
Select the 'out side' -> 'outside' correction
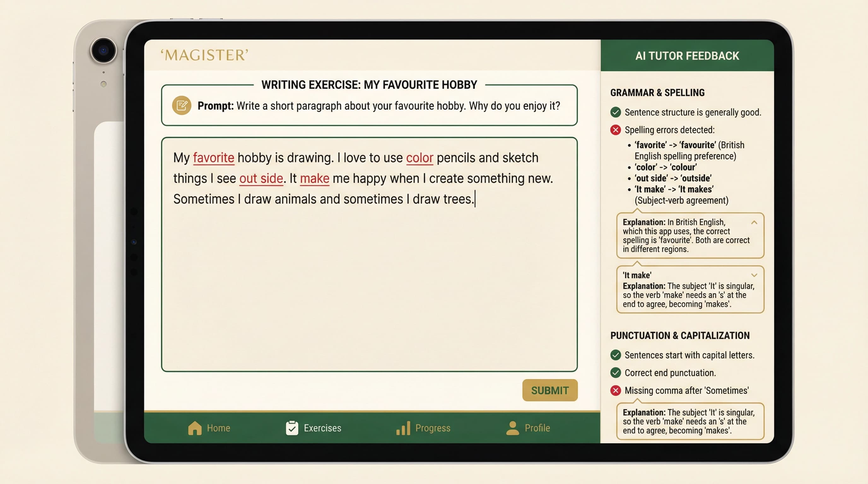pyautogui.click(x=673, y=178)
